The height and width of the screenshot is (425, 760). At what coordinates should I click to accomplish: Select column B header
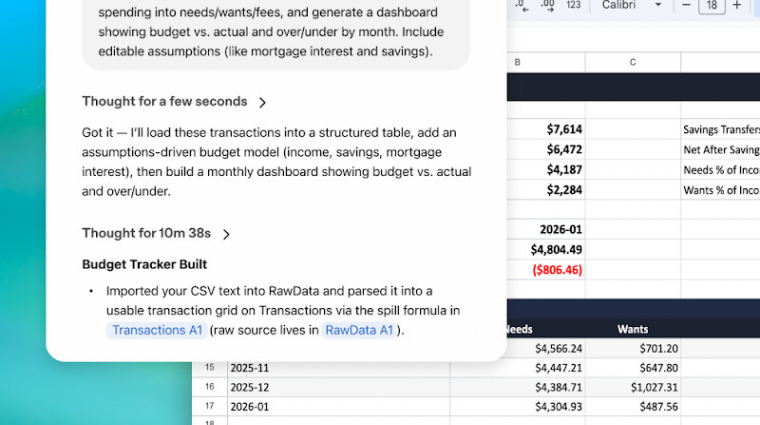[546, 63]
